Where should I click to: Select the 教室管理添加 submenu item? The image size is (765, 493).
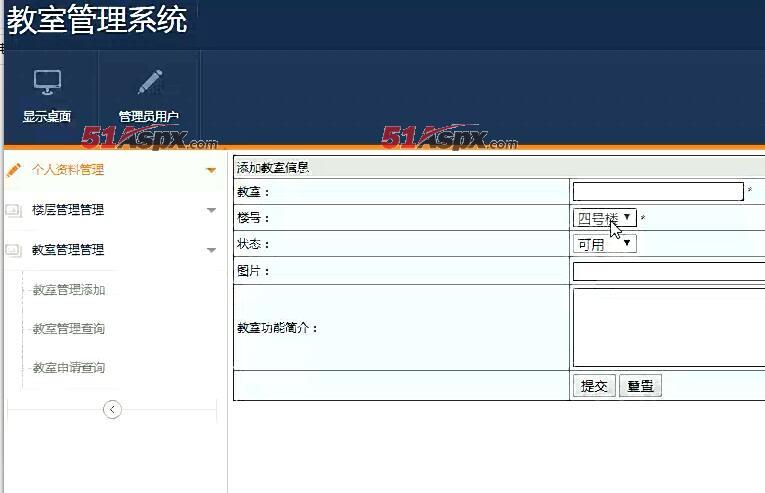pyautogui.click(x=69, y=290)
